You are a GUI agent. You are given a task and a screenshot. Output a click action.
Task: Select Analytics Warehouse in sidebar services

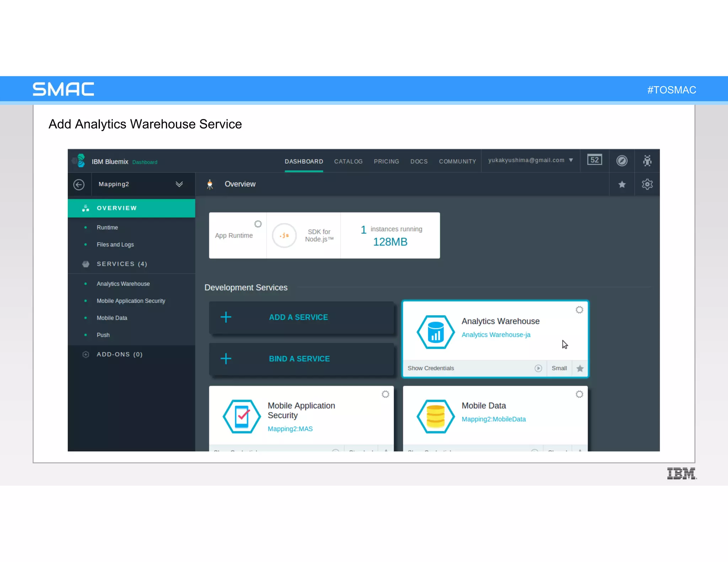123,284
